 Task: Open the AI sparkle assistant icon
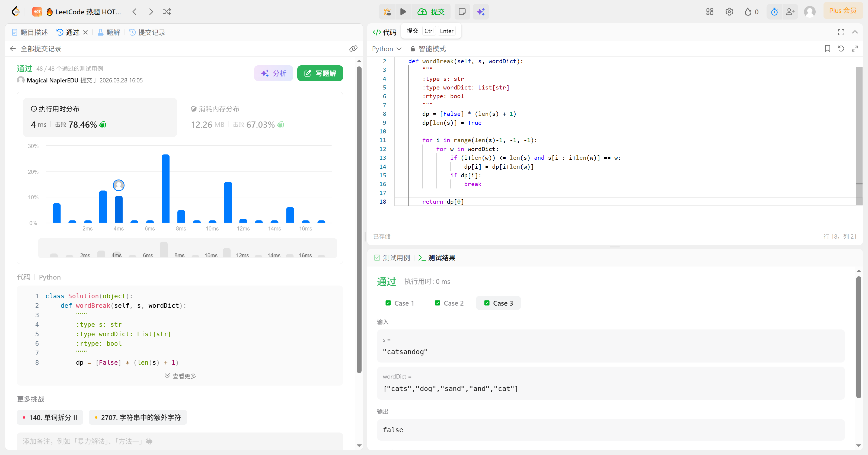click(480, 12)
